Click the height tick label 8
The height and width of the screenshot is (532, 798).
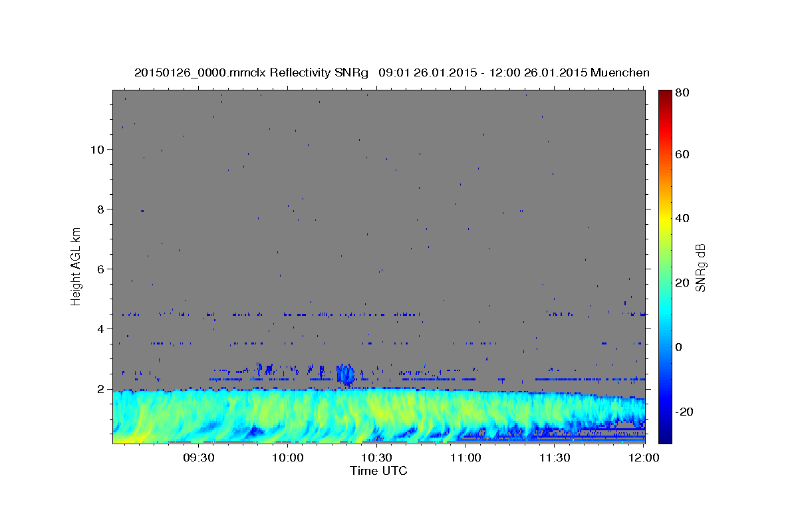tap(102, 209)
